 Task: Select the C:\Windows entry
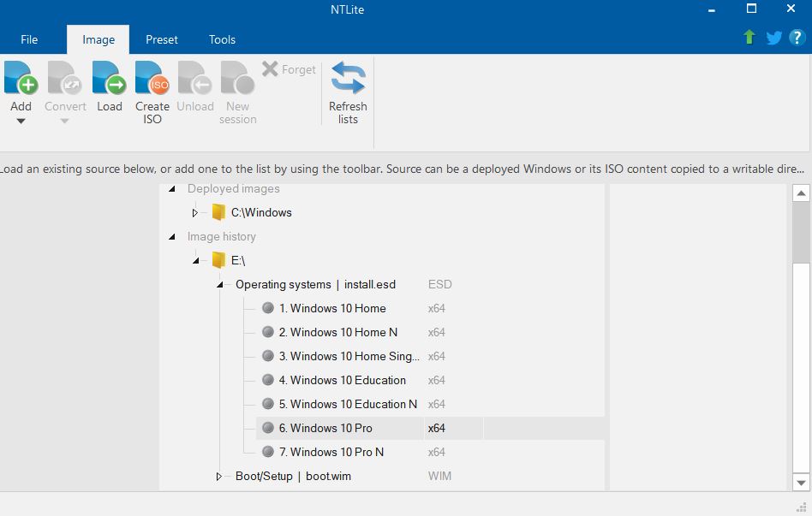261,213
